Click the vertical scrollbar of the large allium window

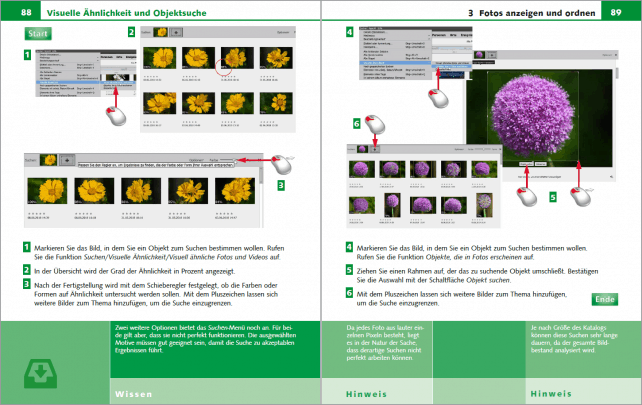tap(617, 74)
